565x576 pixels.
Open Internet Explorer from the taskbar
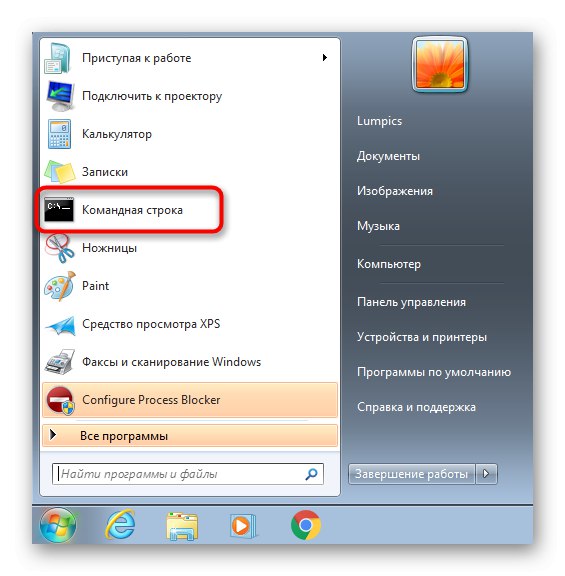point(120,525)
